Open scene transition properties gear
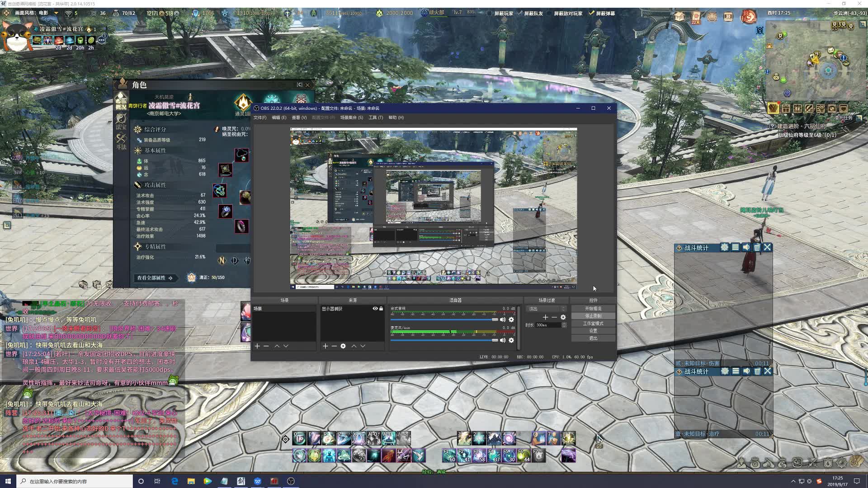Image resolution: width=868 pixels, height=488 pixels. (563, 317)
